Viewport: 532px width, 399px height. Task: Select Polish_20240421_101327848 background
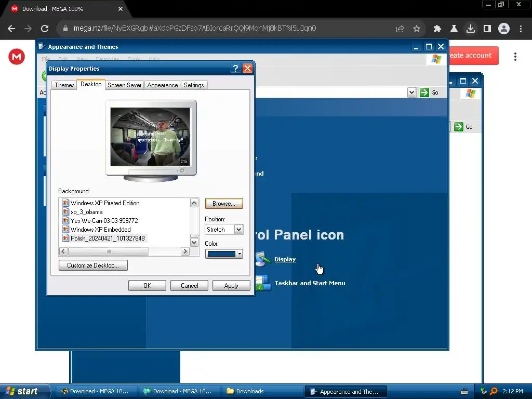pyautogui.click(x=108, y=238)
